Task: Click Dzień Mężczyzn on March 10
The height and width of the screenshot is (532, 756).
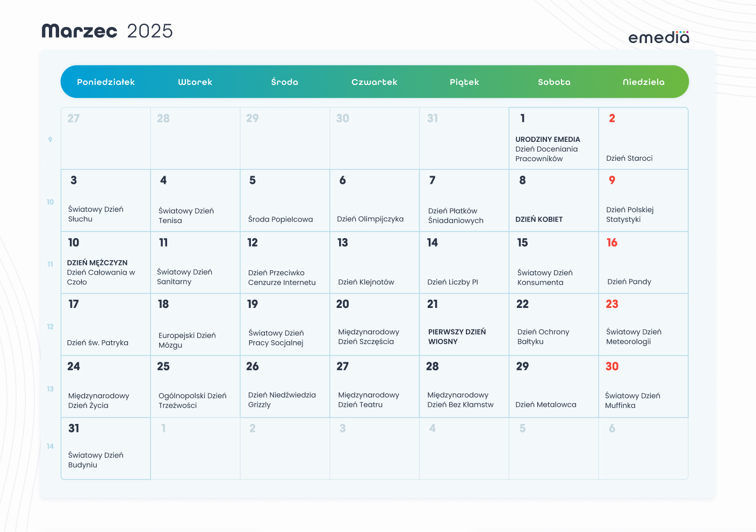Action: tap(97, 263)
